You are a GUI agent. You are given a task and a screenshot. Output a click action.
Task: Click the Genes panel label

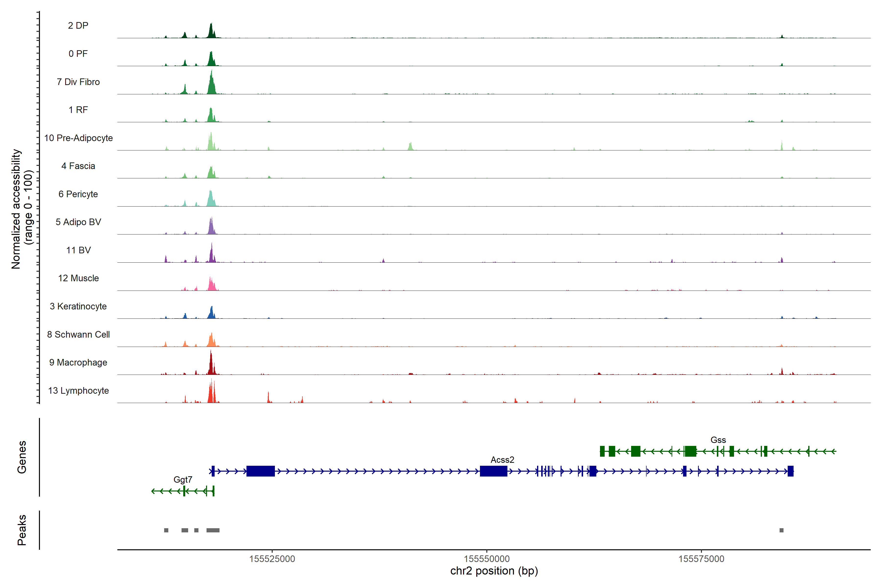click(x=22, y=457)
